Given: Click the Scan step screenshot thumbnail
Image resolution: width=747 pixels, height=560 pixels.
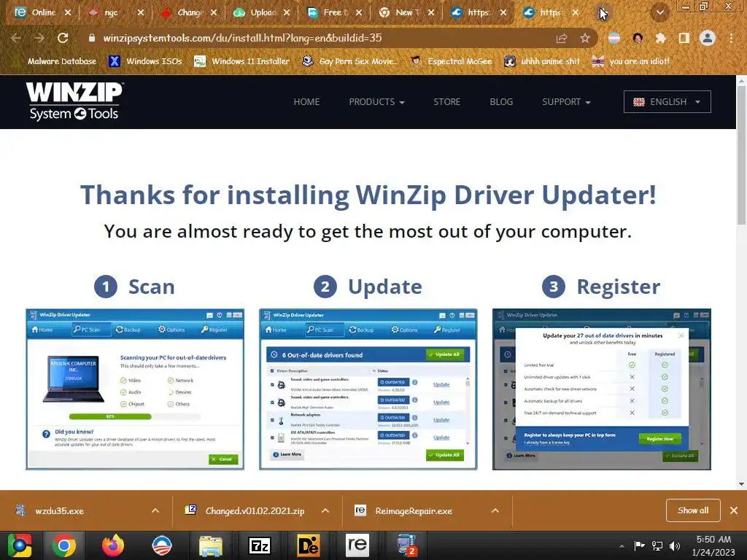Looking at the screenshot, I should (135, 389).
